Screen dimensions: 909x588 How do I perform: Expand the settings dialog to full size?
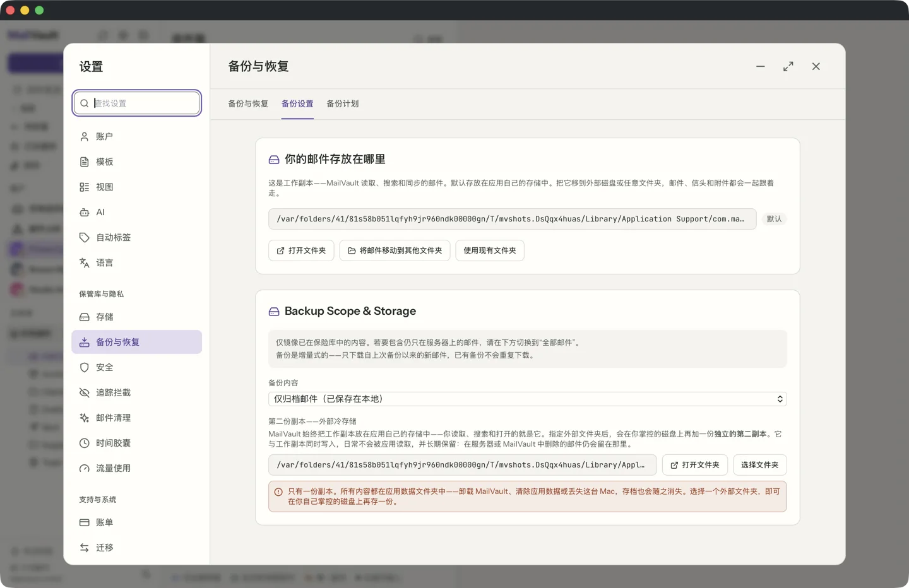pyautogui.click(x=788, y=66)
